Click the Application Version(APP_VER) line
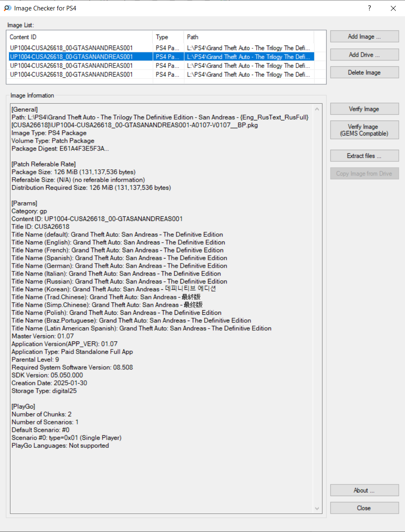405x532 pixels. click(x=65, y=344)
